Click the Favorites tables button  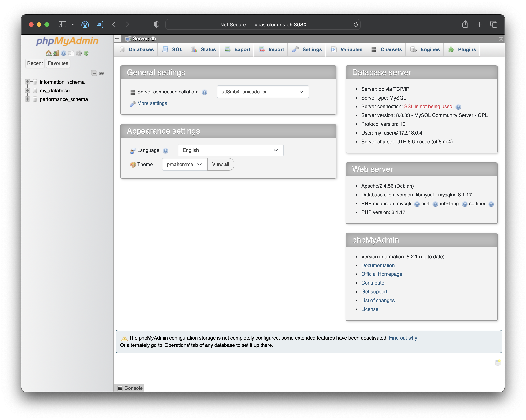[58, 63]
